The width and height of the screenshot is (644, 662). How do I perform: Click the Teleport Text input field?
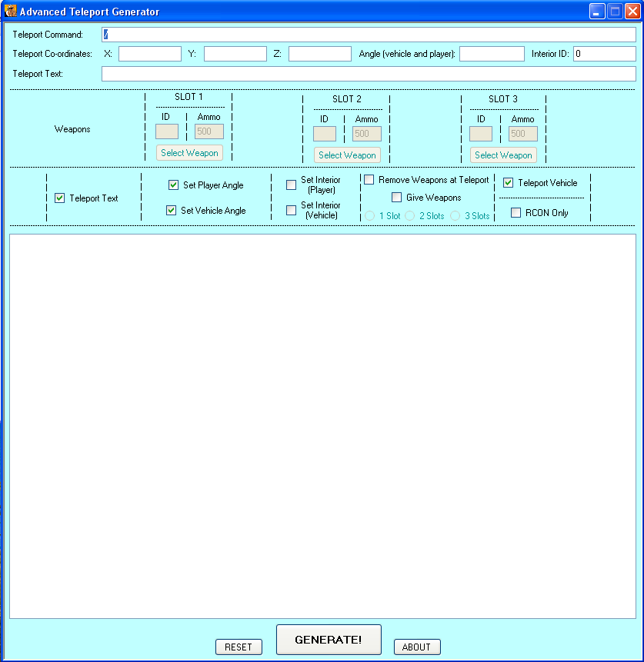[x=369, y=74]
